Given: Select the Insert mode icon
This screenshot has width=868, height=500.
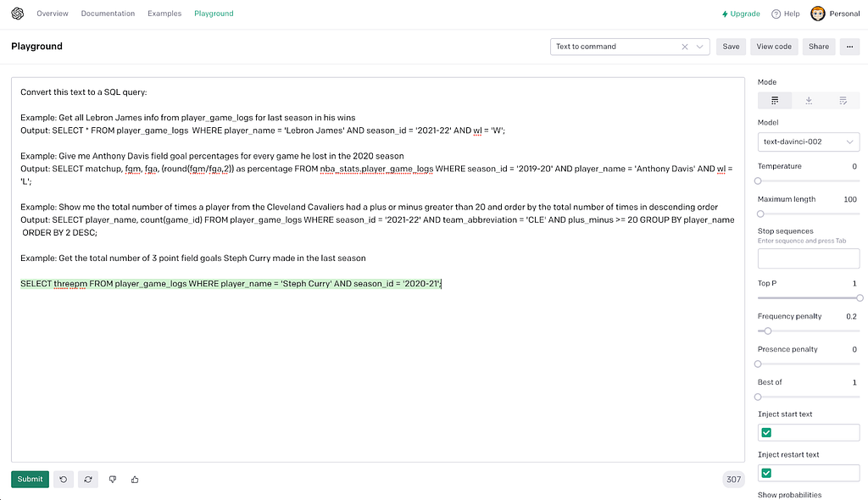Looking at the screenshot, I should coord(809,100).
